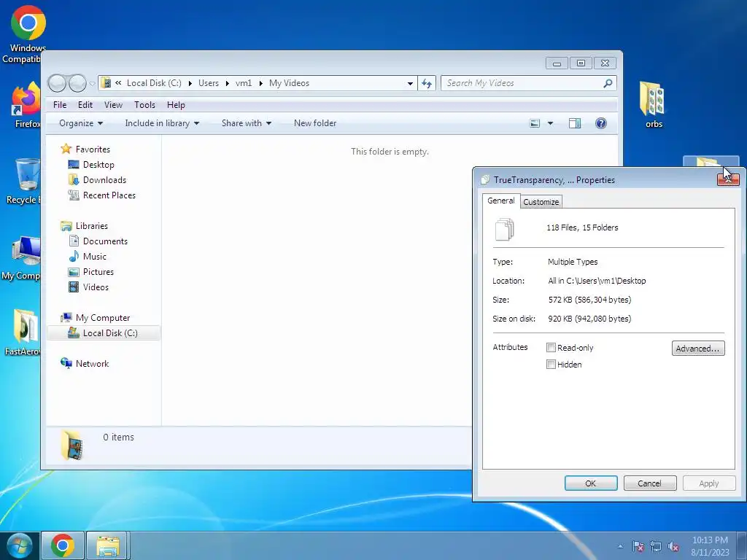Refresh the My Videos folder

coord(426,83)
